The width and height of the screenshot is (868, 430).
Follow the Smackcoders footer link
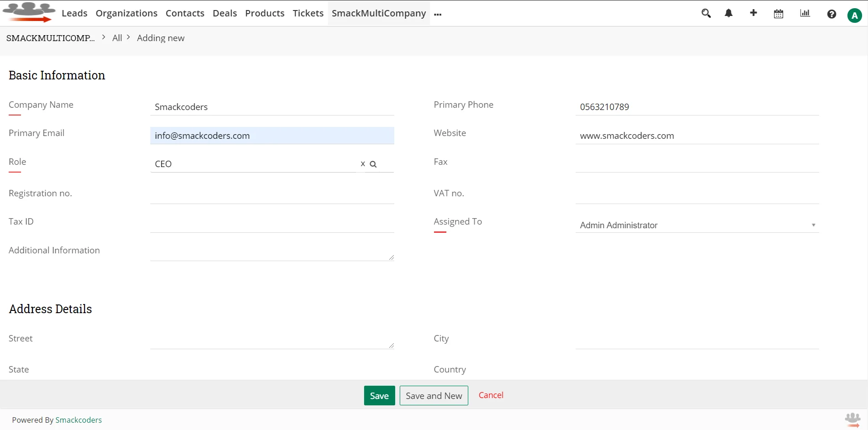click(x=79, y=420)
